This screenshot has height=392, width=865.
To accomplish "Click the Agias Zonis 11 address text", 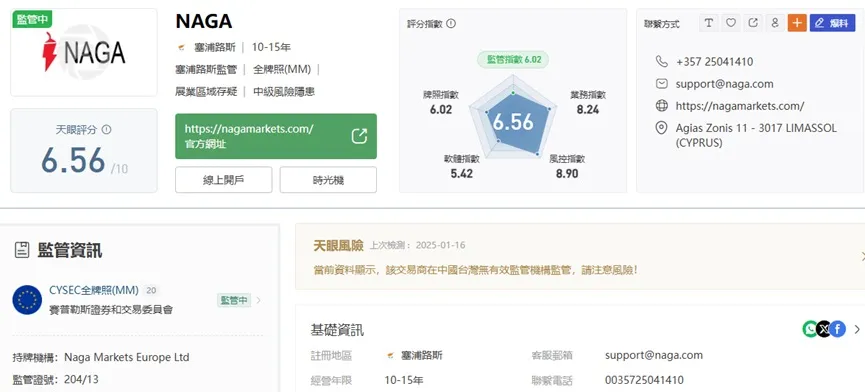I will [756, 135].
